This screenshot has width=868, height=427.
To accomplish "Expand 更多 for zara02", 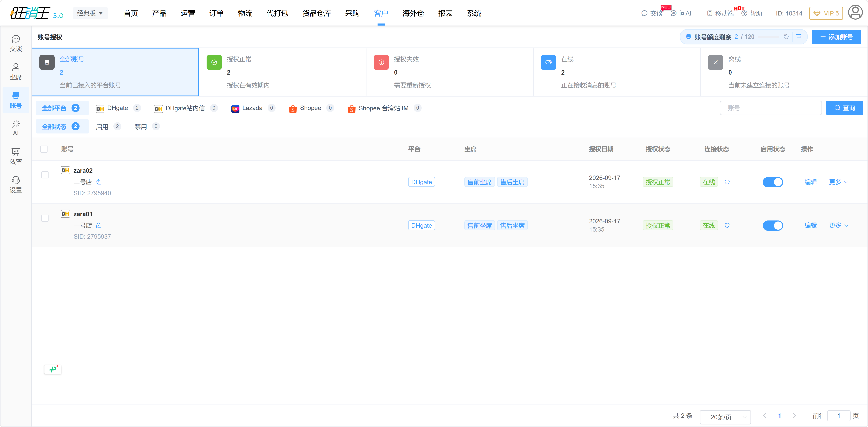I will (839, 182).
